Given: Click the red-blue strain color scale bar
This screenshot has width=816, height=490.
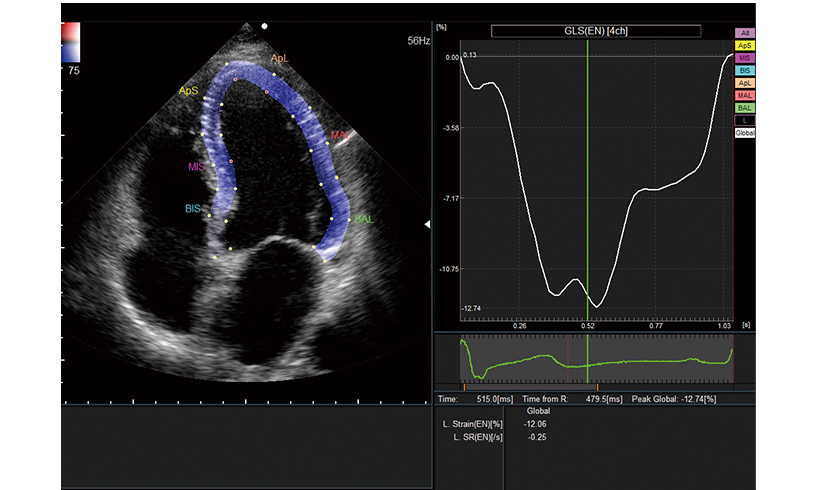Looking at the screenshot, I should tap(70, 45).
